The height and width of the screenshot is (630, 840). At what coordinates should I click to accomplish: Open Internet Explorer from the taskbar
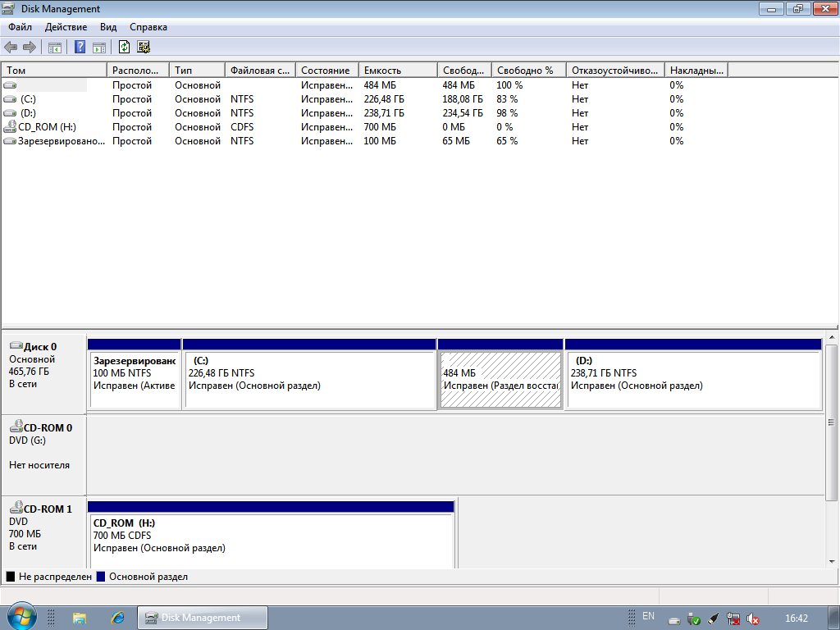[117, 617]
